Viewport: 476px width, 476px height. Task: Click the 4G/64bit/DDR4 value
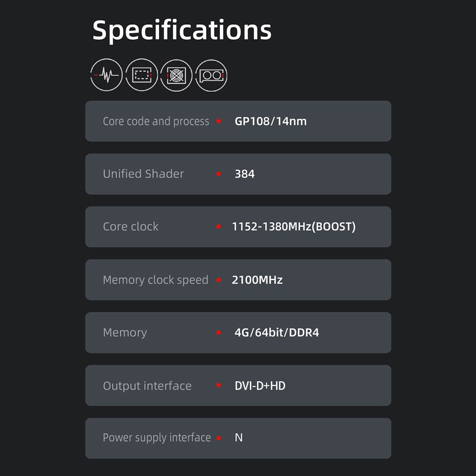point(277,333)
